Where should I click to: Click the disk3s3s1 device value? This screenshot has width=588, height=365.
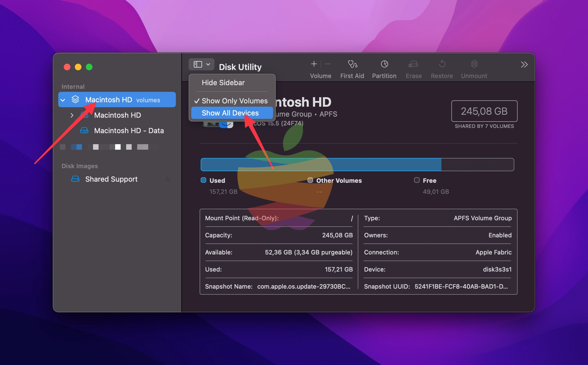pyautogui.click(x=497, y=270)
